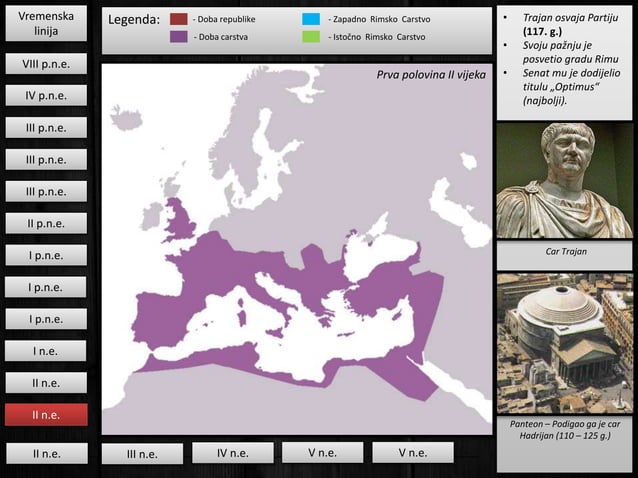Go to the I n.e. period

[x=45, y=351]
